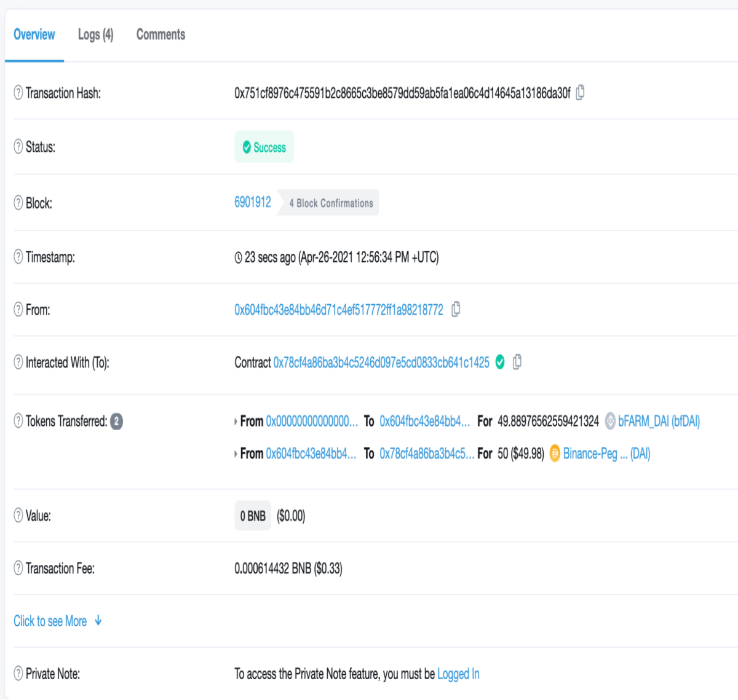
Task: Expand the Binance-Peg DAI transfer row arrow
Action: tap(236, 454)
